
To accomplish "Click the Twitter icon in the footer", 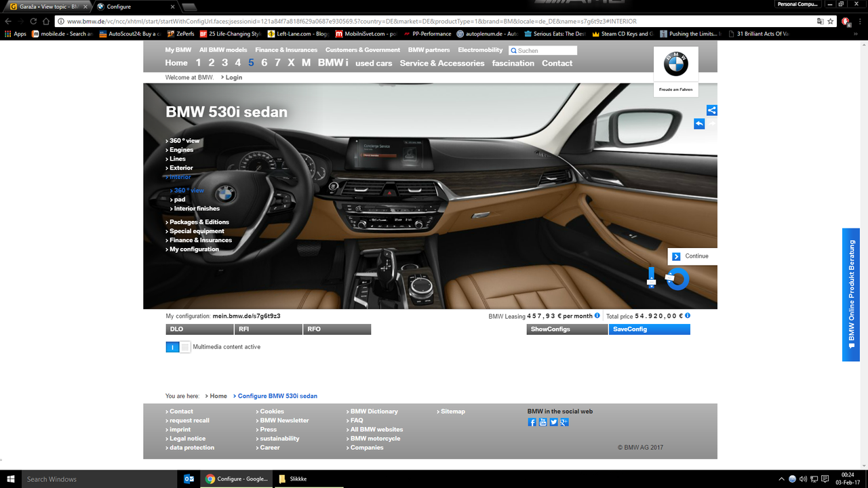I will point(553,422).
